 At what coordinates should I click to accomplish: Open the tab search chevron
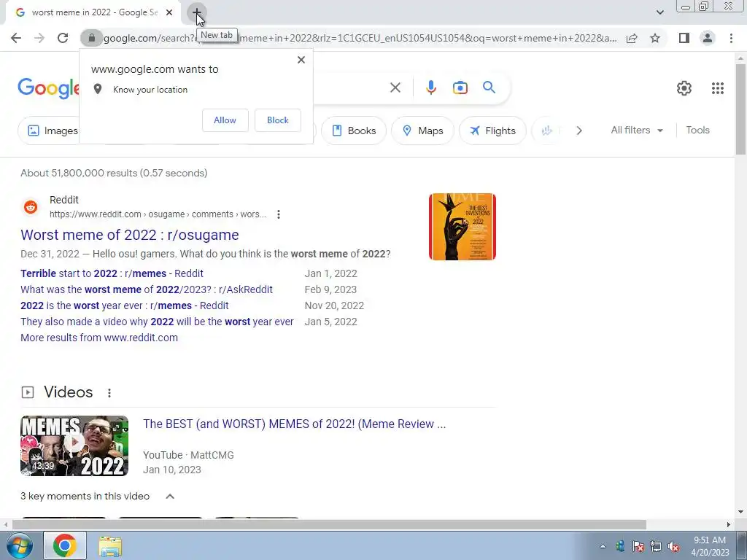coord(659,12)
